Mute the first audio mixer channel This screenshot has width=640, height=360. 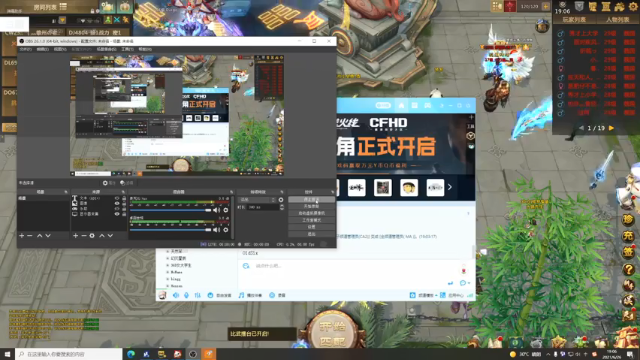click(216, 210)
